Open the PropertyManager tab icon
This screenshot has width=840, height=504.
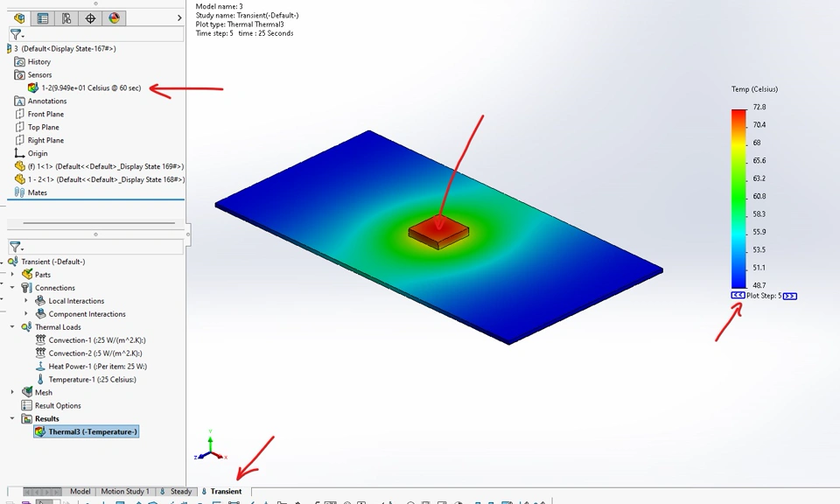click(43, 18)
